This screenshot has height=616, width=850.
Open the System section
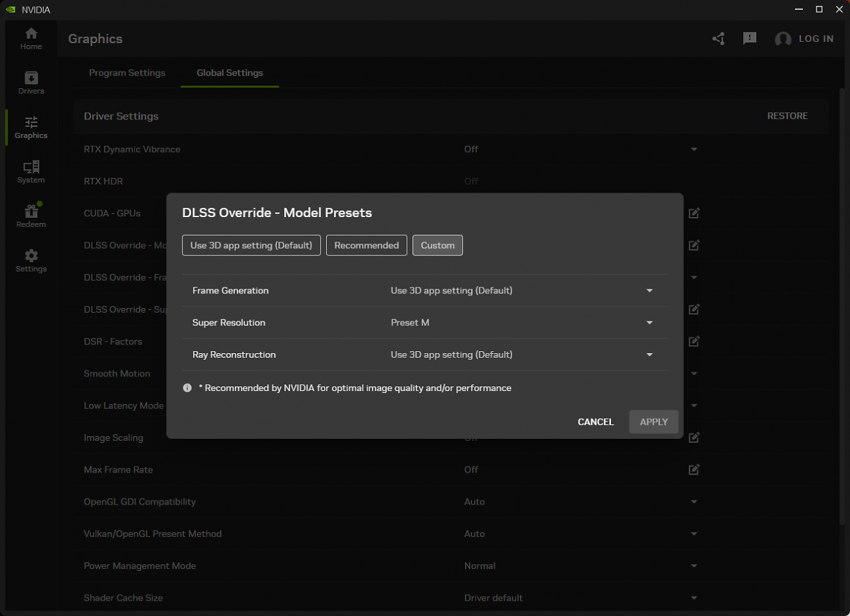[x=31, y=173]
